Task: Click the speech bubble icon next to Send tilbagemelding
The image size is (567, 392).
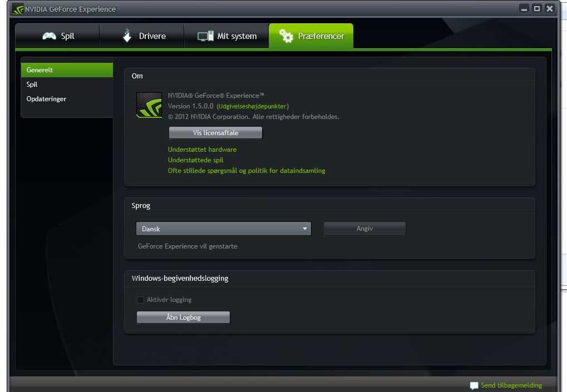Action: tap(474, 385)
